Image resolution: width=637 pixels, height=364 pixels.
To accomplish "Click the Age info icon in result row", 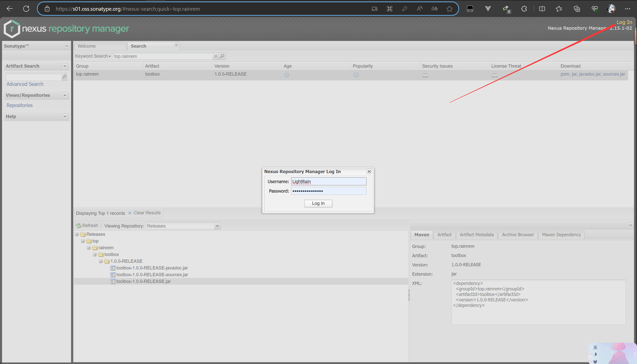I will (286, 75).
